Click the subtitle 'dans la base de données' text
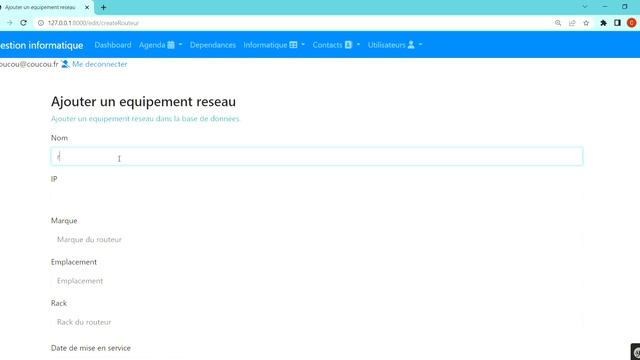Viewport: 640px width, 360px height. point(197,119)
